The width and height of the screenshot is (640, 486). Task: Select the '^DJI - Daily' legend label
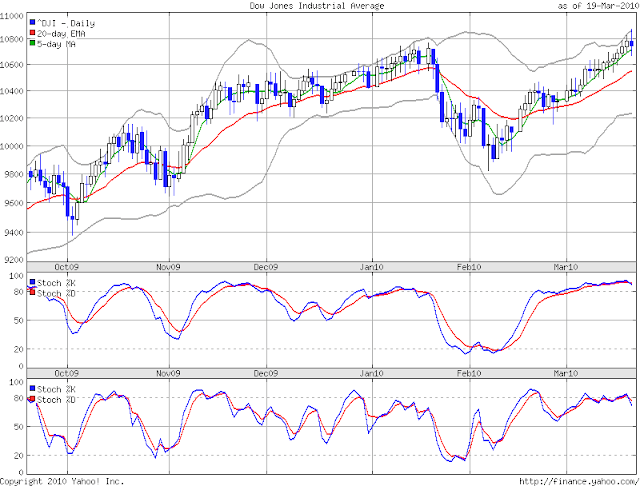(x=66, y=23)
